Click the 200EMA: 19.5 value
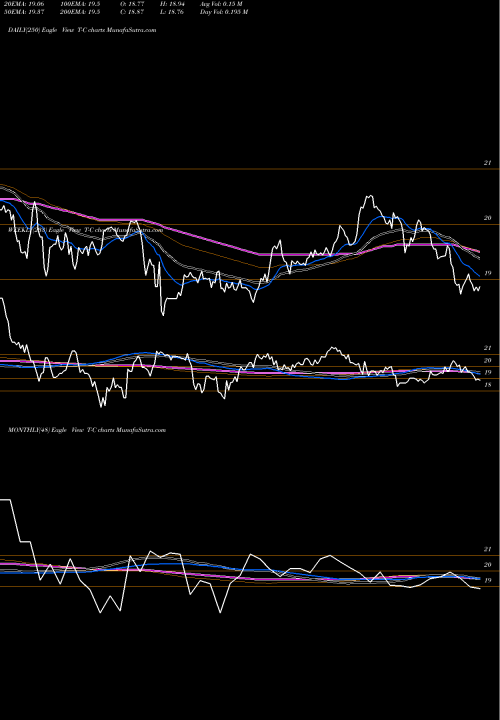 tap(80, 12)
